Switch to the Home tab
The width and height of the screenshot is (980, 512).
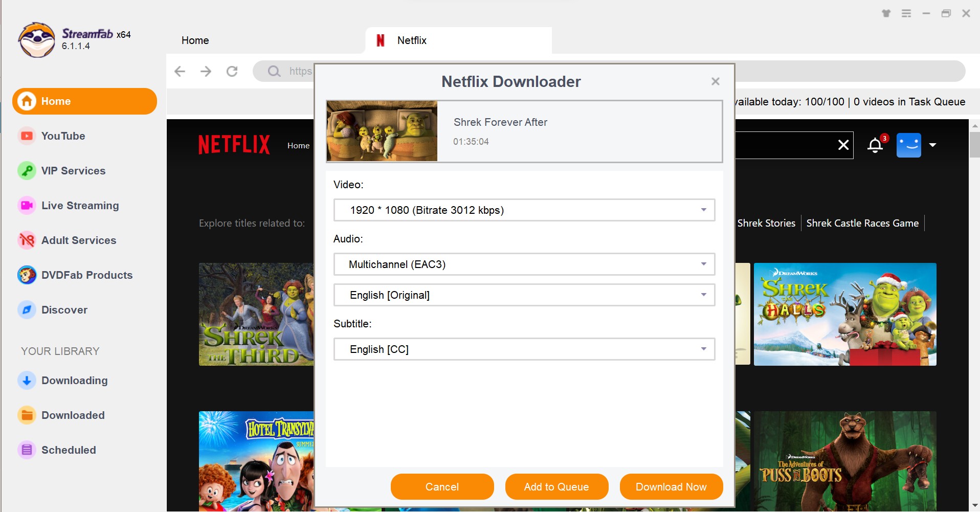click(195, 40)
